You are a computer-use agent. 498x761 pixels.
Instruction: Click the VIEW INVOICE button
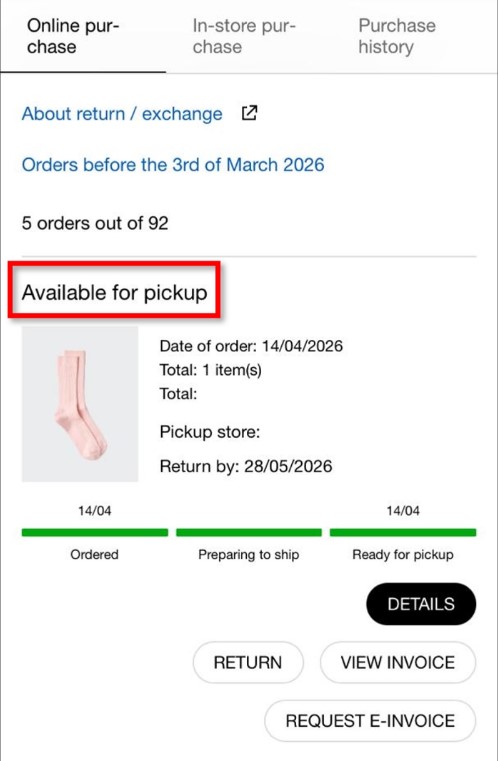398,662
